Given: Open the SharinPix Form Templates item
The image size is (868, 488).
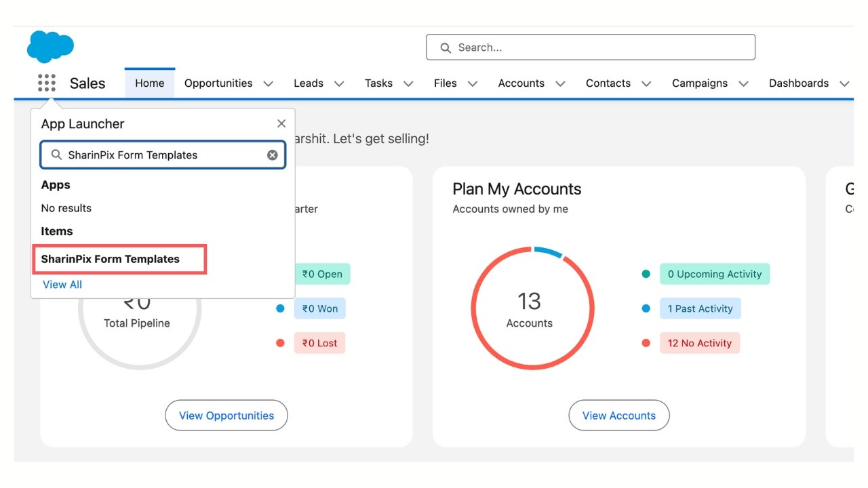Looking at the screenshot, I should 111,259.
